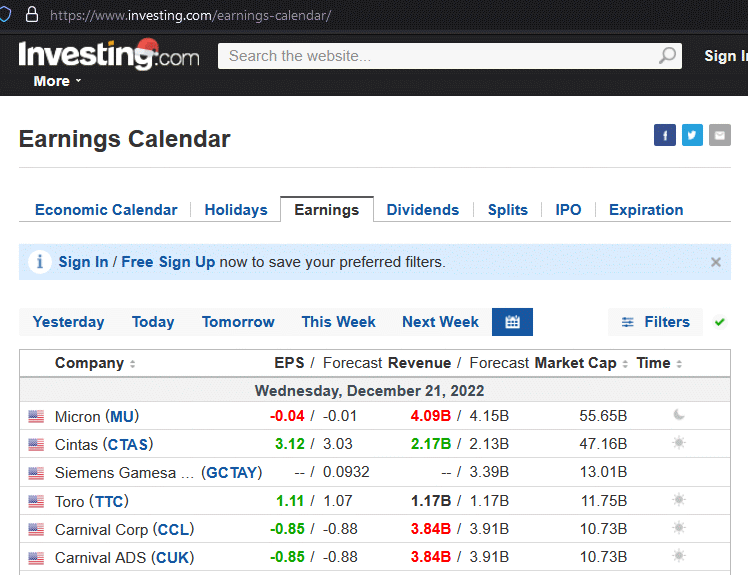Open the Micron MU ticker link
This screenshot has width=748, height=575.
pyautogui.click(x=122, y=417)
